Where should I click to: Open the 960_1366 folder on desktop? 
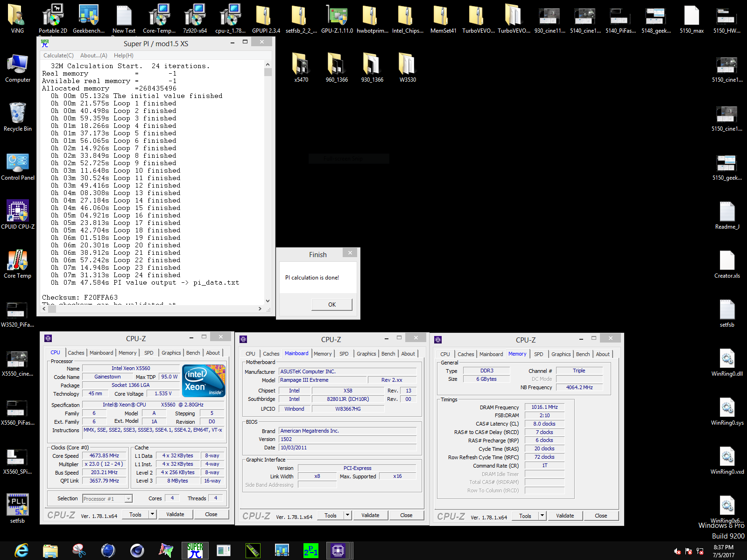tap(337, 68)
